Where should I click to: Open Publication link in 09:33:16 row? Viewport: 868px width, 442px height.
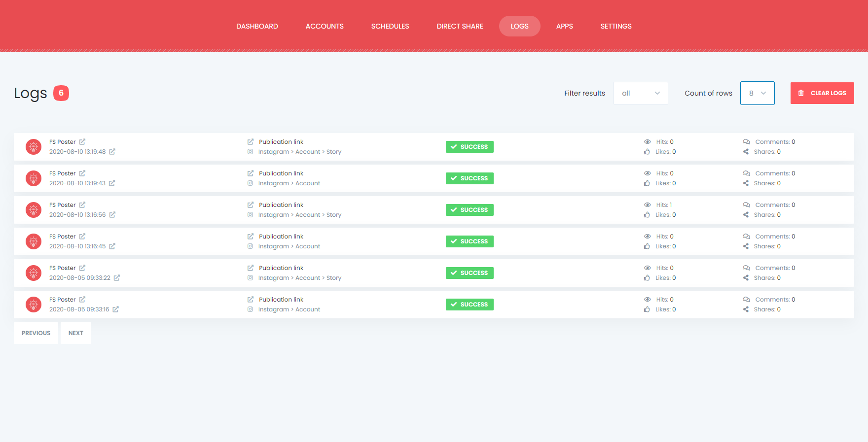pyautogui.click(x=281, y=300)
